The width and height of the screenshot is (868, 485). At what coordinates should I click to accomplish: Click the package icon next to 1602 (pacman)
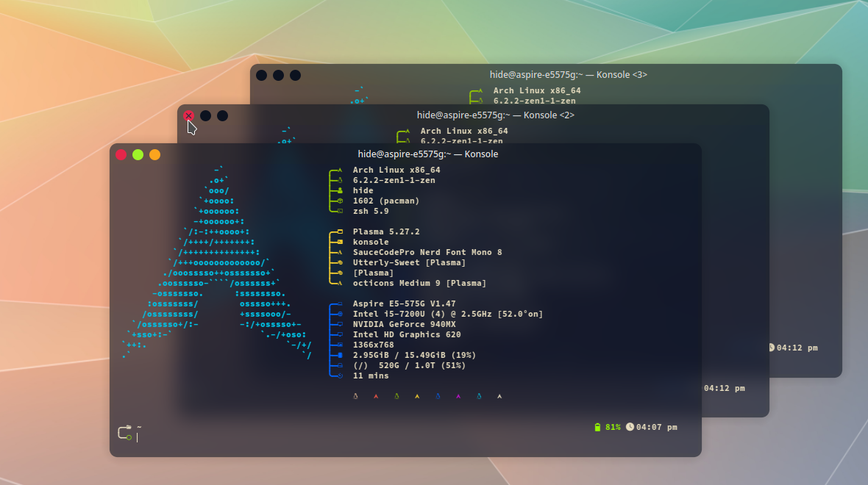(x=340, y=201)
